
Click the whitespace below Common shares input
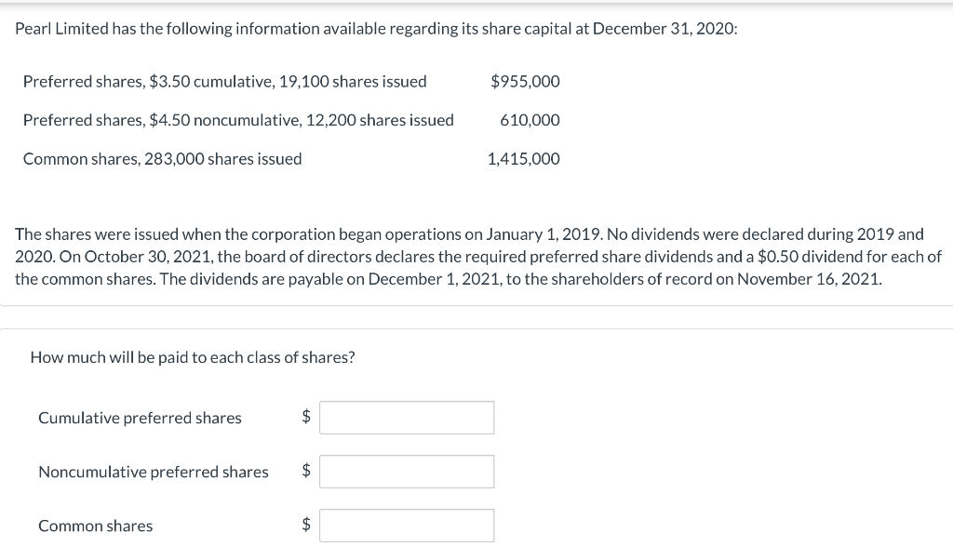[407, 553]
